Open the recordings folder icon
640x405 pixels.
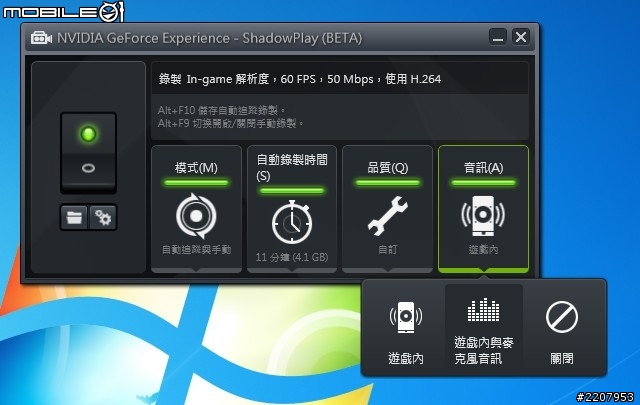point(74,218)
